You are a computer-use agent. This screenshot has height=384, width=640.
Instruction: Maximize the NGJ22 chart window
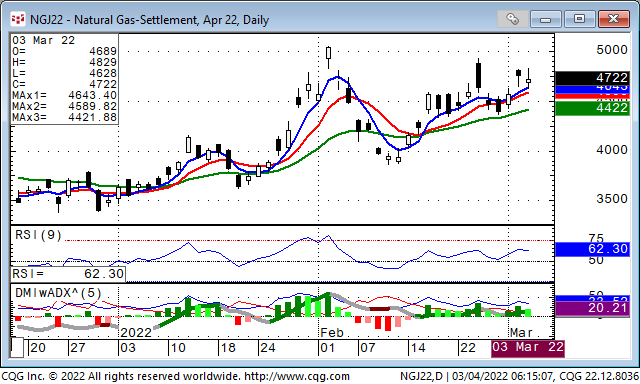(579, 19)
